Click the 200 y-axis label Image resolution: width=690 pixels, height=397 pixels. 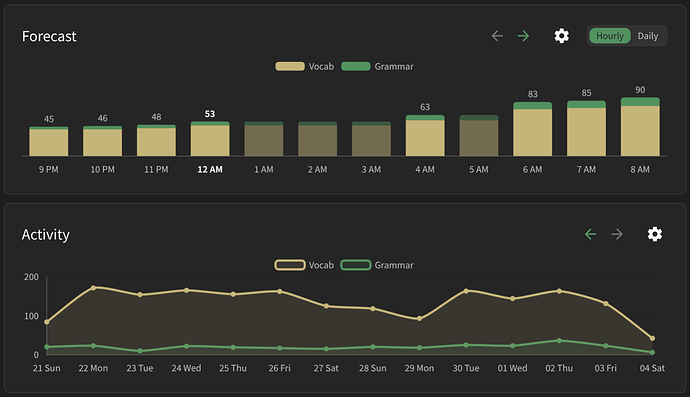31,277
